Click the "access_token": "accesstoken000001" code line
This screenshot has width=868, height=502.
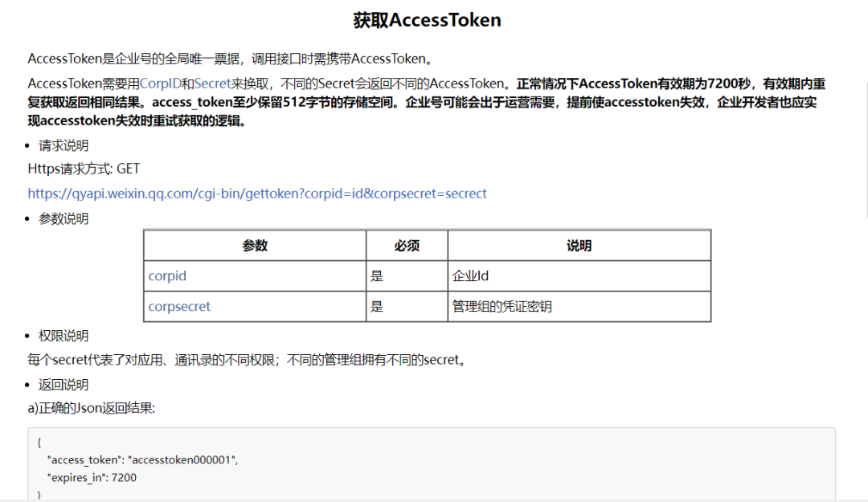[x=143, y=460]
